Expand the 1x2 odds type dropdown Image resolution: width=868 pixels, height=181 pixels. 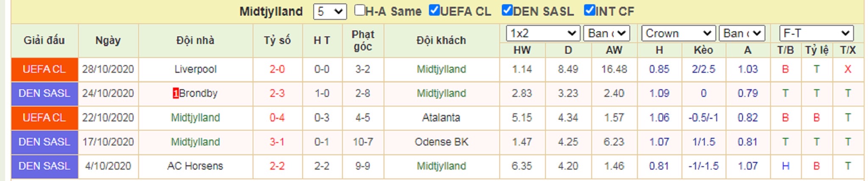543,33
